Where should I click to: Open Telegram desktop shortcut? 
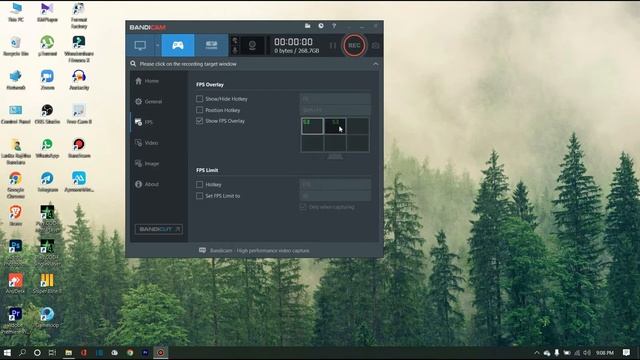pyautogui.click(x=47, y=182)
